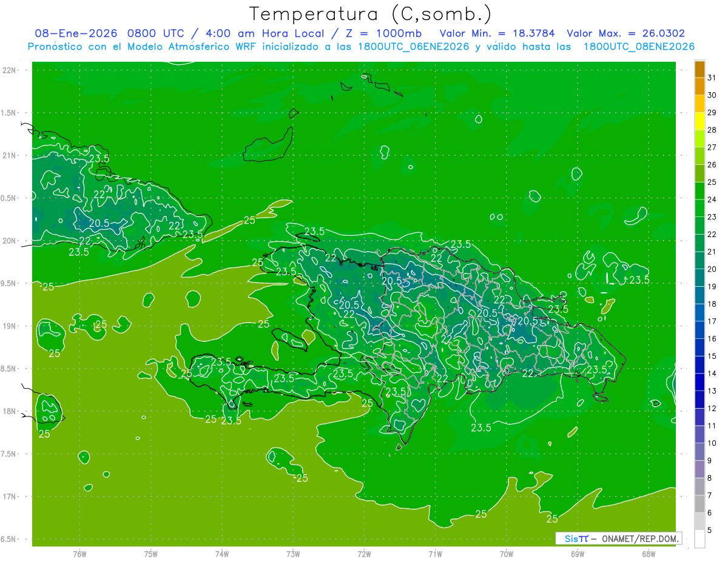This screenshot has height=562, width=728.
Task: Click the 70W longitude axis label
Action: click(507, 554)
